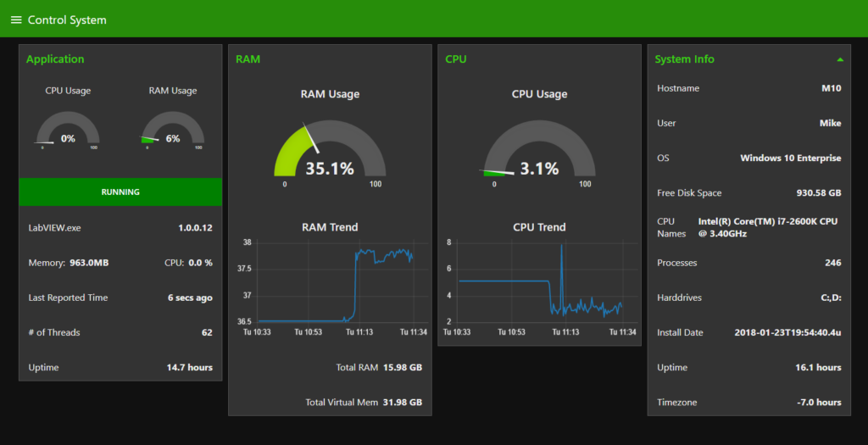Click the Total Virtual Mem value 31.98 GB
This screenshot has height=445, width=868.
point(403,403)
